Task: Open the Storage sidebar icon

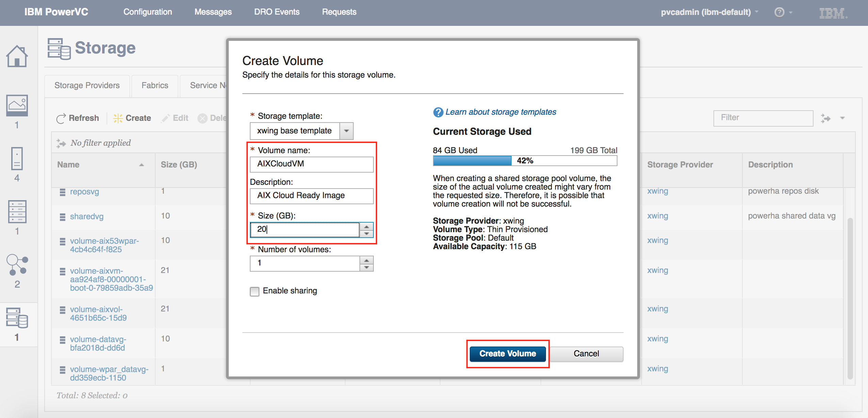Action: point(17,318)
